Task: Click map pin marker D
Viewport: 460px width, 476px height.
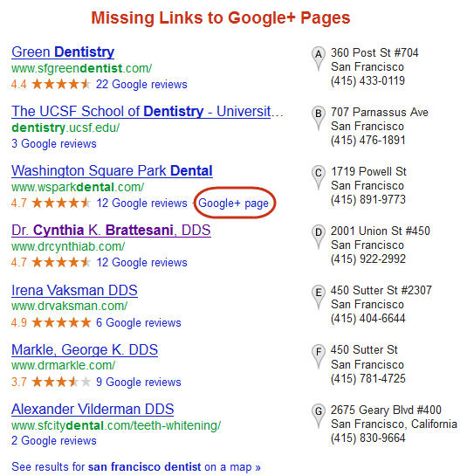Action: pyautogui.click(x=319, y=237)
